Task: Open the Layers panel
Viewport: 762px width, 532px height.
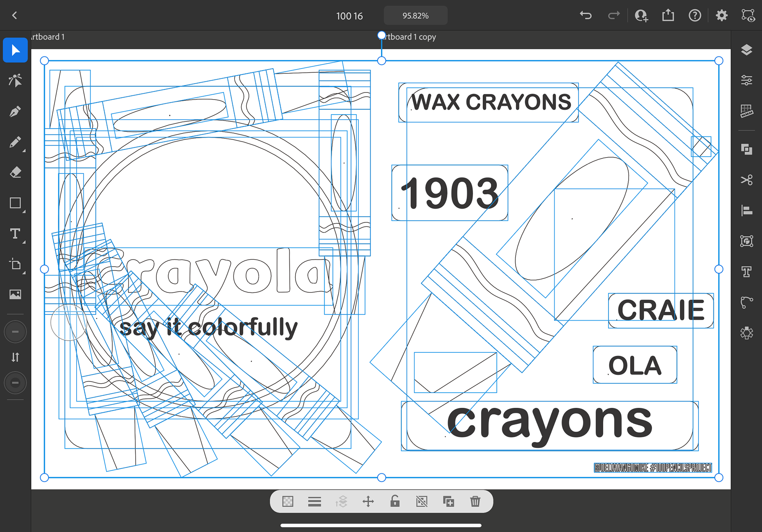Action: 747,50
